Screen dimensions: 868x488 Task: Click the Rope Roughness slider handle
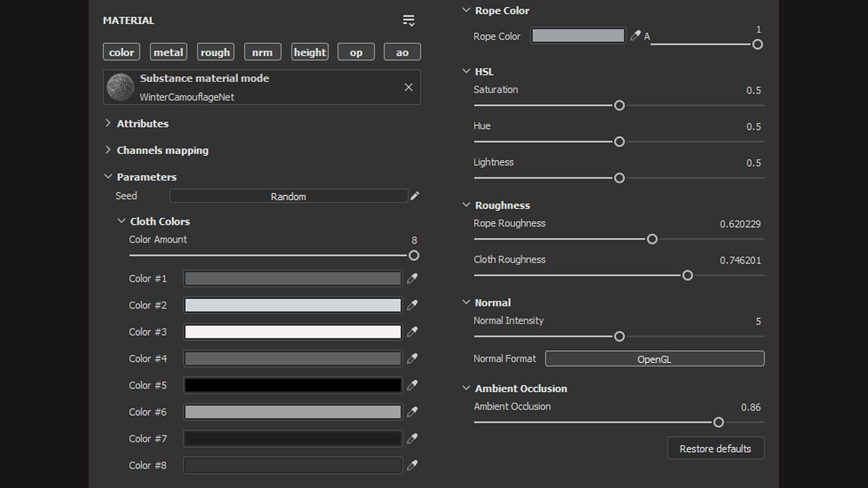(652, 239)
